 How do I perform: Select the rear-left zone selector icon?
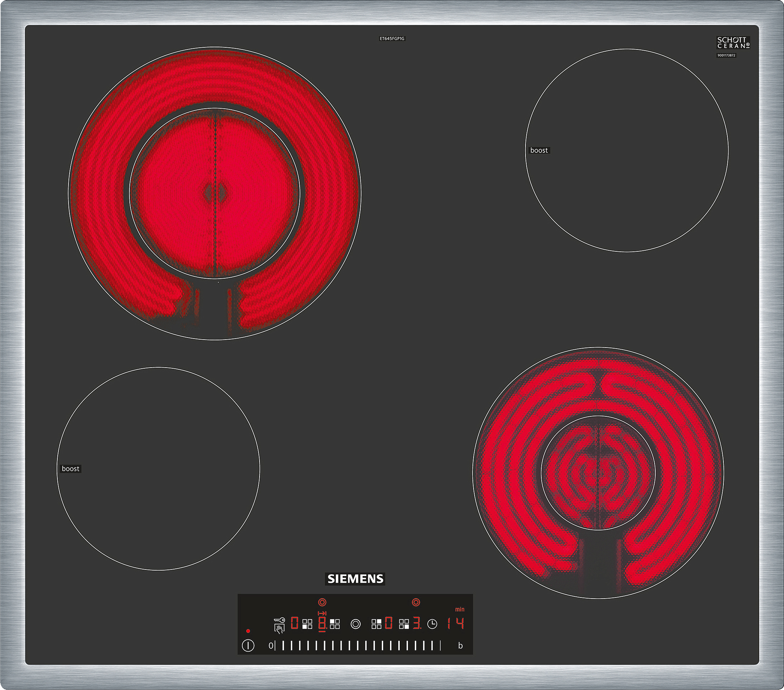coord(335,624)
